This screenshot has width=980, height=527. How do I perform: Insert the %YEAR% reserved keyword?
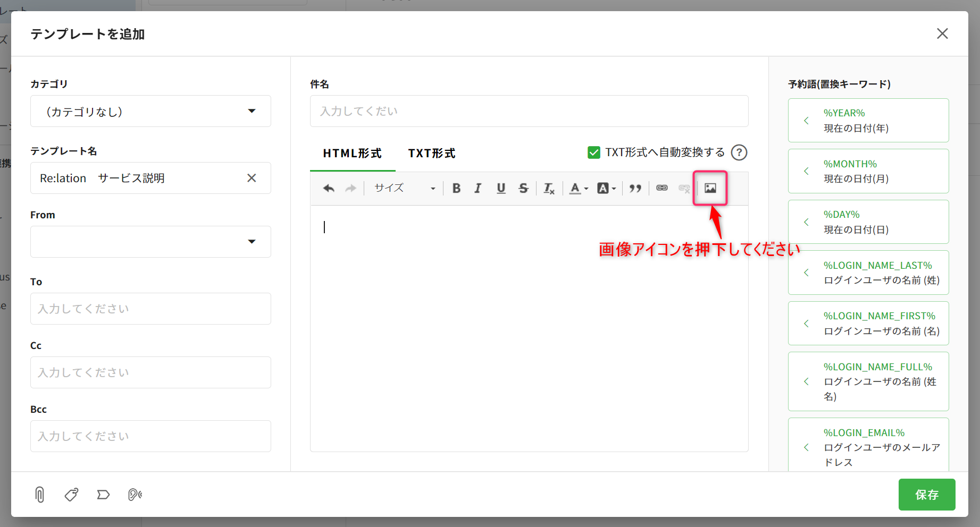point(868,121)
